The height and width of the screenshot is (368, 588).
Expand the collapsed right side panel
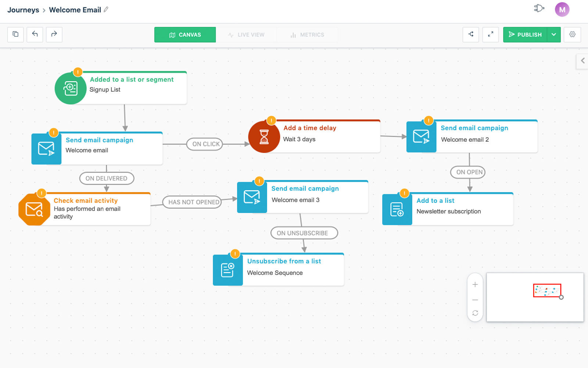(582, 61)
